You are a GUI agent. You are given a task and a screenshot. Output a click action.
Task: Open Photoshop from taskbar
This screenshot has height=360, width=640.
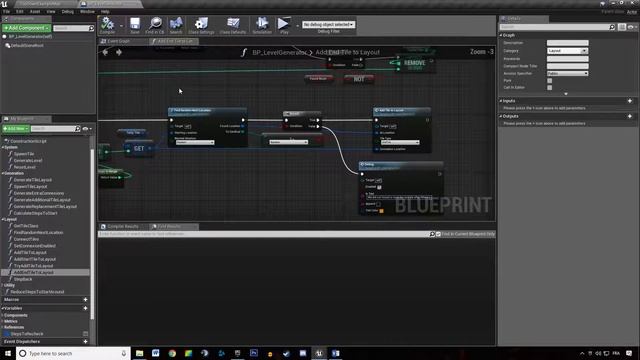coord(253,353)
